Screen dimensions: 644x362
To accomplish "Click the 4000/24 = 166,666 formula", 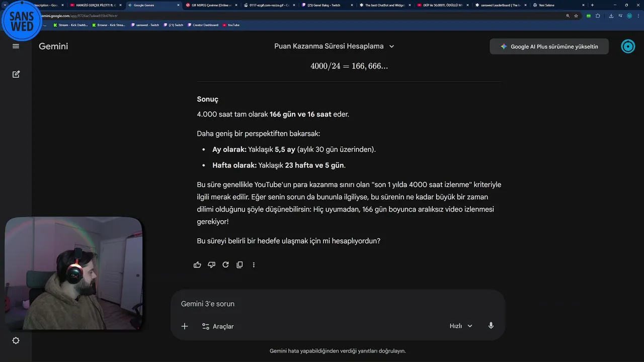I will [x=349, y=66].
